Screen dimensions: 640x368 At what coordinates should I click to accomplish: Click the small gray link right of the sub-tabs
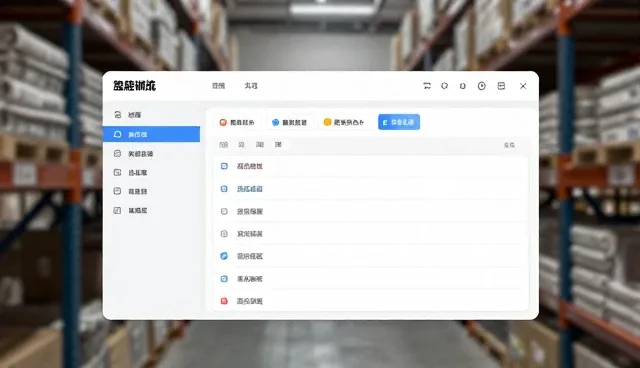[x=509, y=145]
